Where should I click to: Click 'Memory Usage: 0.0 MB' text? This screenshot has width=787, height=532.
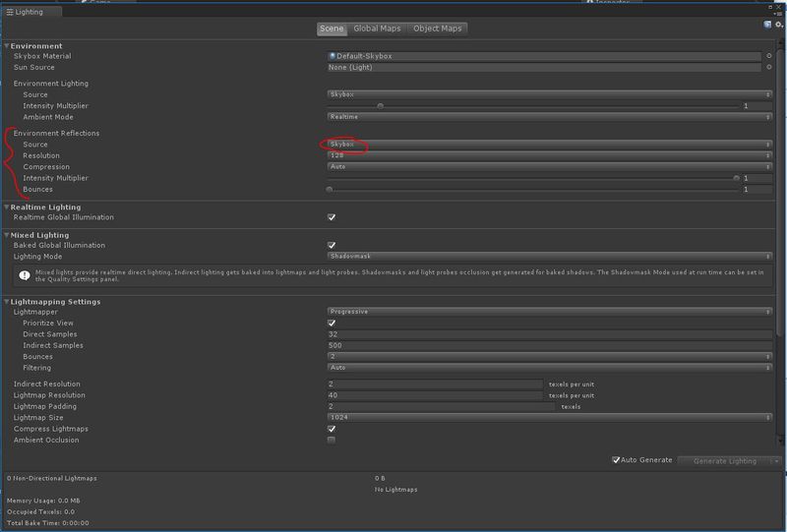coord(43,501)
